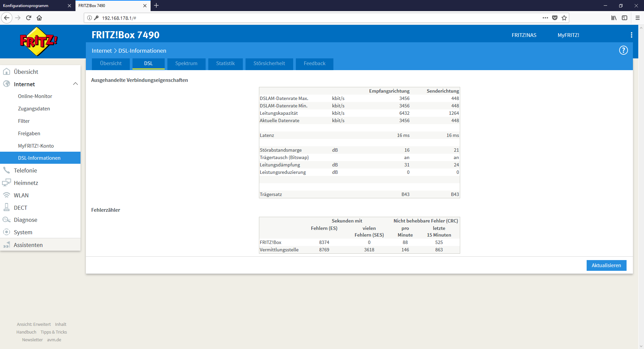Click the Heimnetz network icon
Viewport: 644px width, 349px height.
point(6,183)
